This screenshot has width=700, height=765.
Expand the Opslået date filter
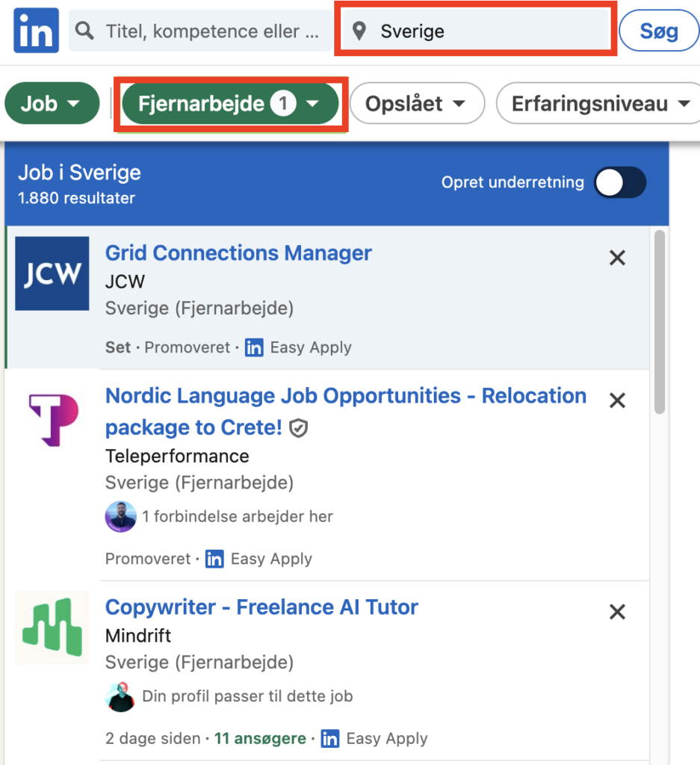(416, 104)
